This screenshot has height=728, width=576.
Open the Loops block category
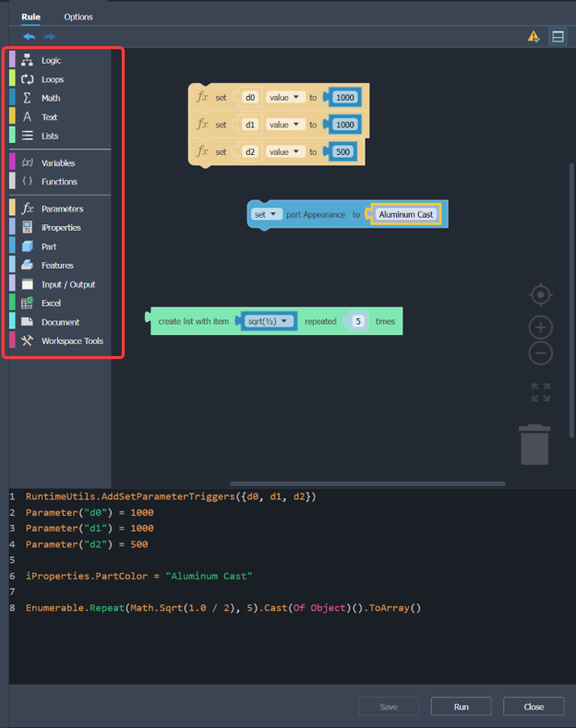pos(60,79)
